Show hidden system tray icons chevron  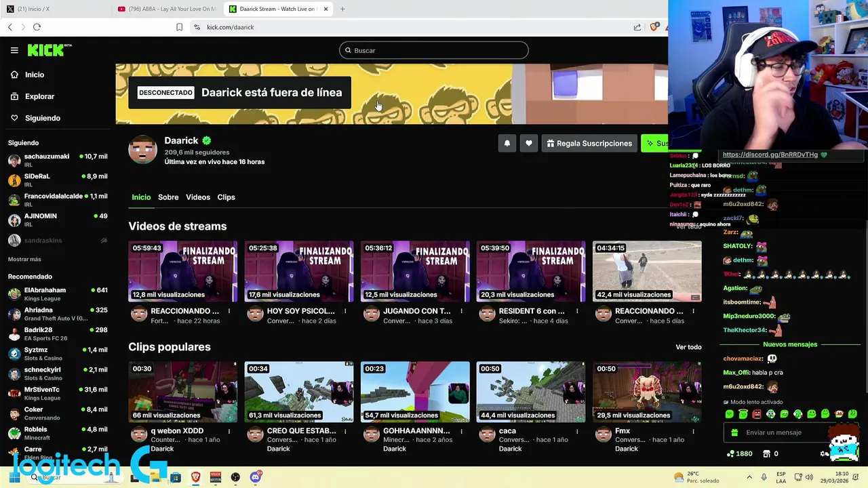(x=749, y=477)
